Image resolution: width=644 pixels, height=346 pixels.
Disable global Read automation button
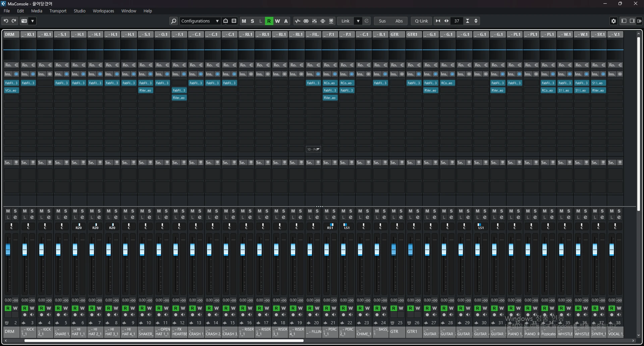pyautogui.click(x=269, y=21)
